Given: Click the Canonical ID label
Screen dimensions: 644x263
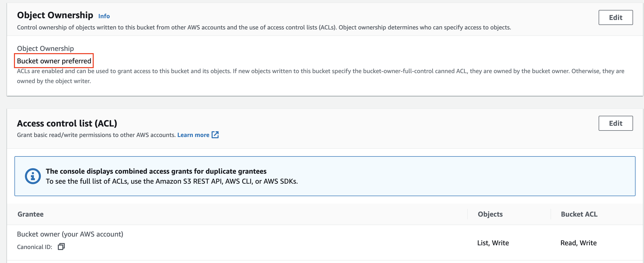Looking at the screenshot, I should (x=34, y=247).
